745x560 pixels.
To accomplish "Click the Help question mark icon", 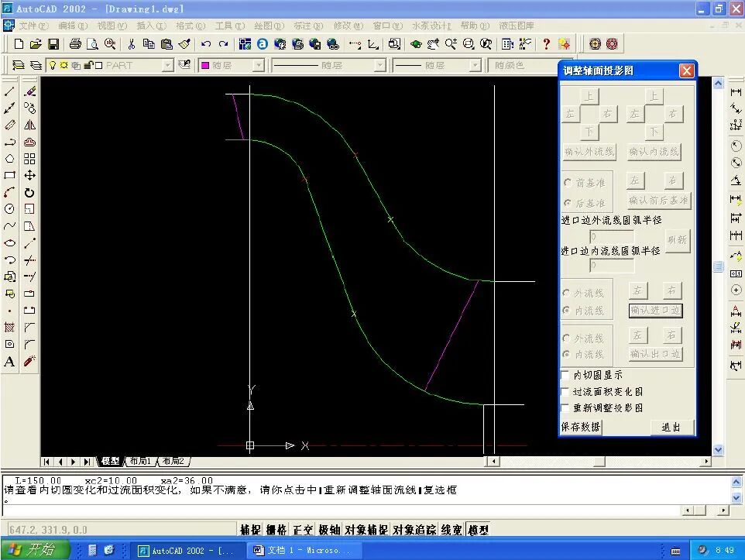I will coord(547,44).
